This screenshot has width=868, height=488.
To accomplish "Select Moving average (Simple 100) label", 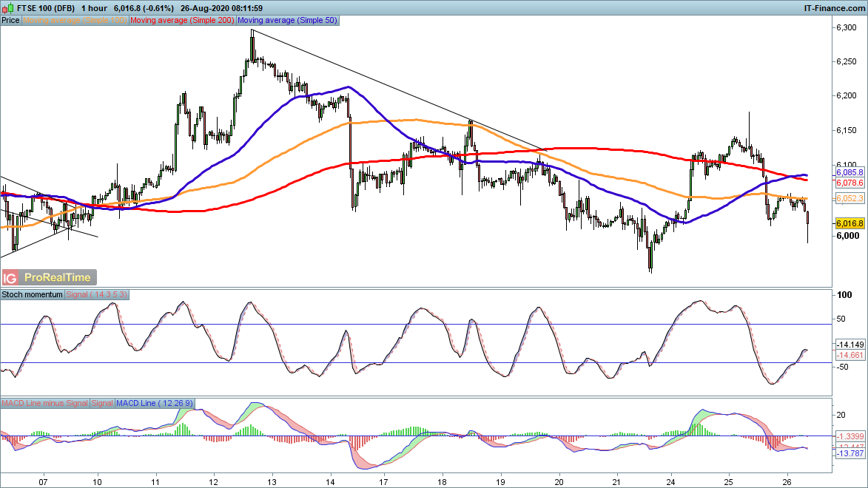I will [75, 21].
